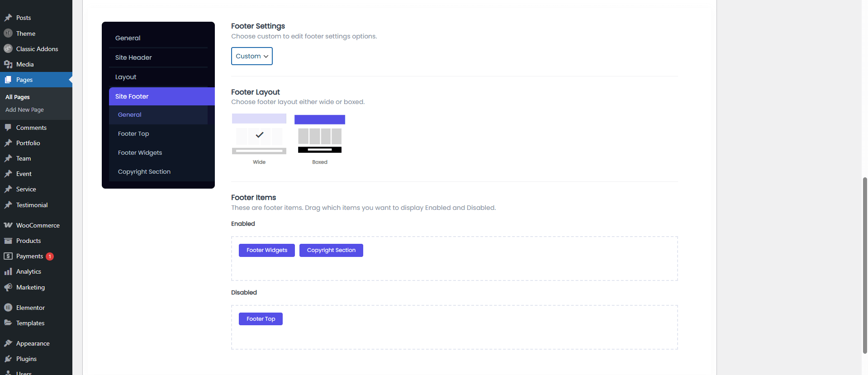Screen dimensions: 868x375
Task: Expand the Site Header settings section
Action: pos(158,57)
